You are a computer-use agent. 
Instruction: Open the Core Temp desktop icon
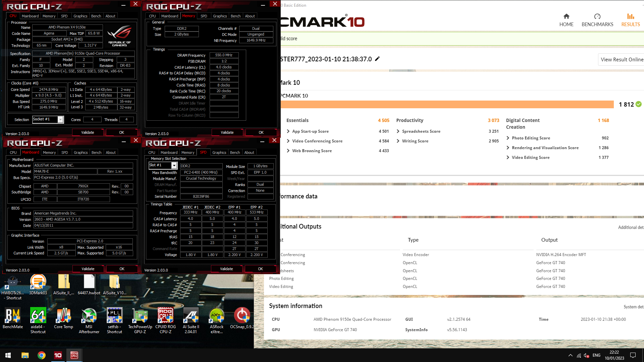click(63, 318)
